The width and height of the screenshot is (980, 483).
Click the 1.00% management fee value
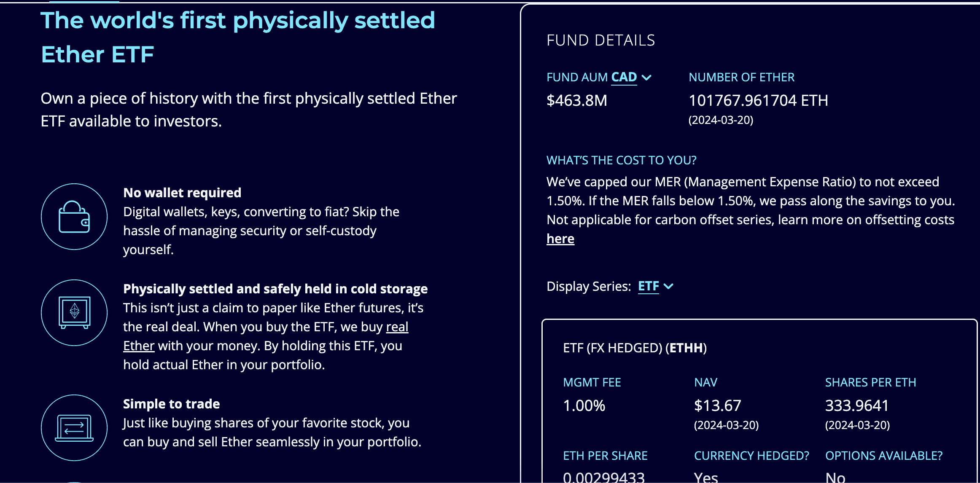point(584,405)
